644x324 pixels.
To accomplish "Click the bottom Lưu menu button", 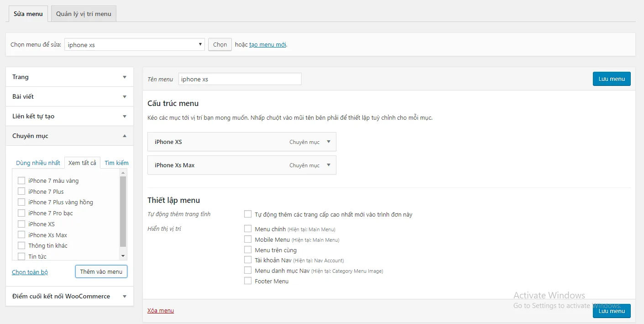I will (x=612, y=311).
